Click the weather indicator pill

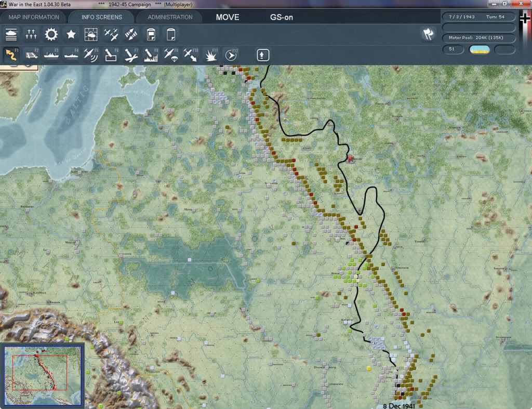[479, 49]
